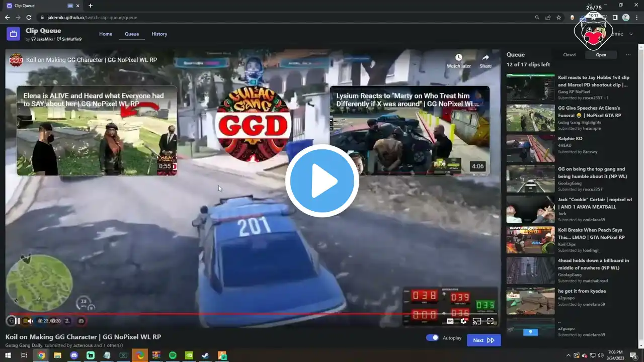
Task: Open the Windows Start menu
Action: (8, 355)
